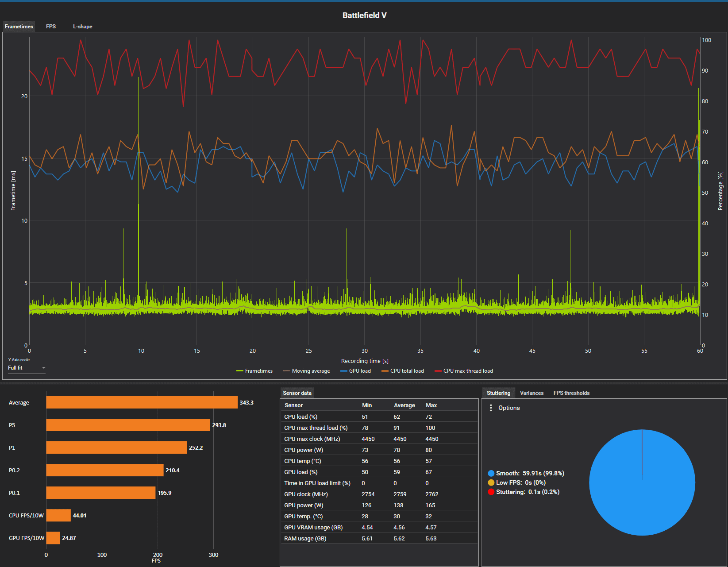Screen dimensions: 728x567
Task: Switch to the FPS tab
Action: [51, 27]
